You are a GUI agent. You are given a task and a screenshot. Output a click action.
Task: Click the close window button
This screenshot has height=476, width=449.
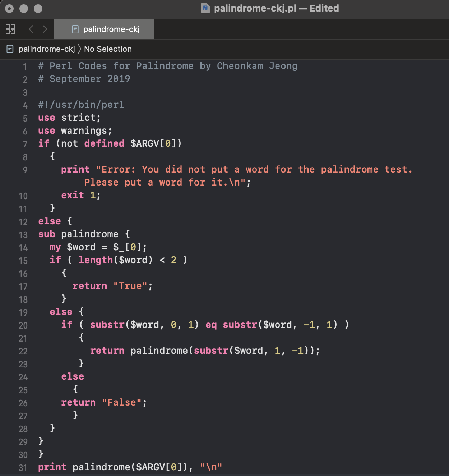click(10, 8)
